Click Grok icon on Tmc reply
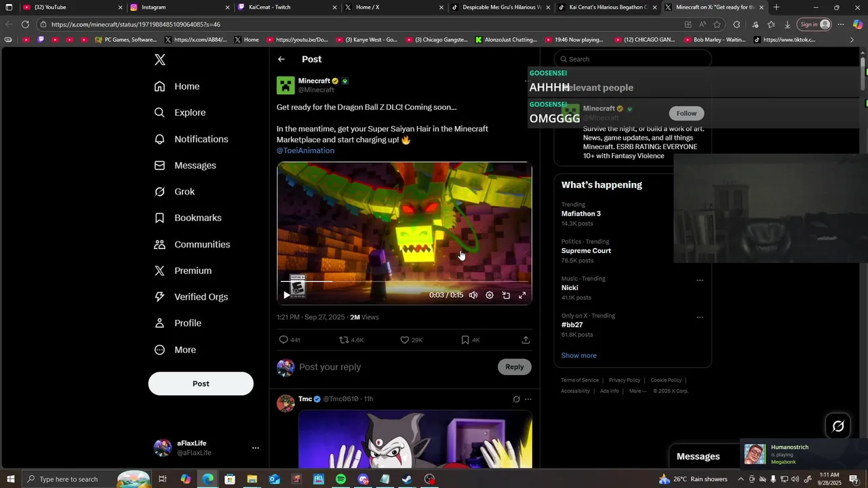Image resolution: width=868 pixels, height=488 pixels. point(516,399)
